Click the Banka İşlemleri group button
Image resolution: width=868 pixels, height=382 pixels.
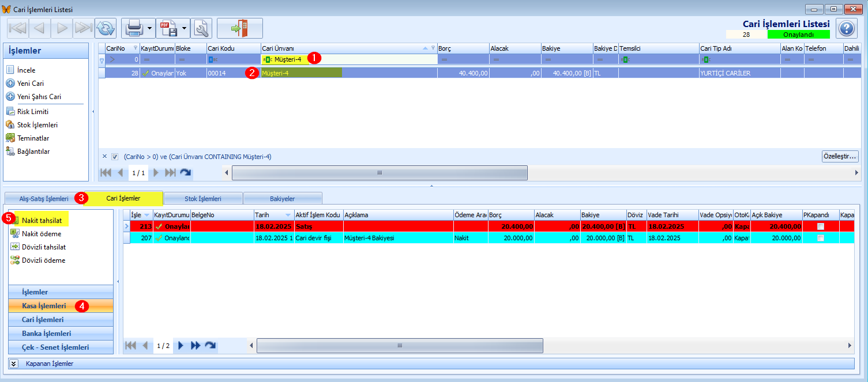pos(46,334)
